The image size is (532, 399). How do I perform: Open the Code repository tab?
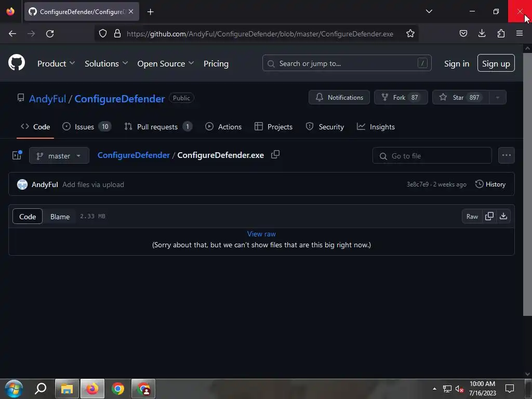35,127
